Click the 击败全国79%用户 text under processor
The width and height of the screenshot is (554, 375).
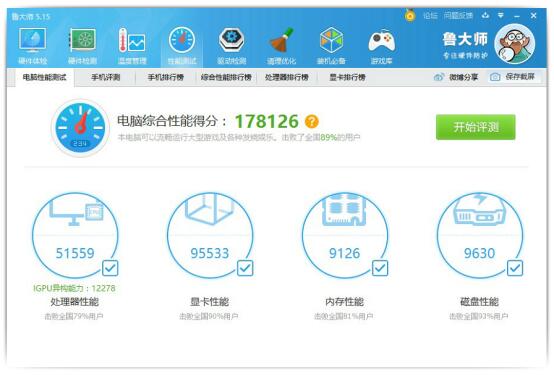point(74,316)
